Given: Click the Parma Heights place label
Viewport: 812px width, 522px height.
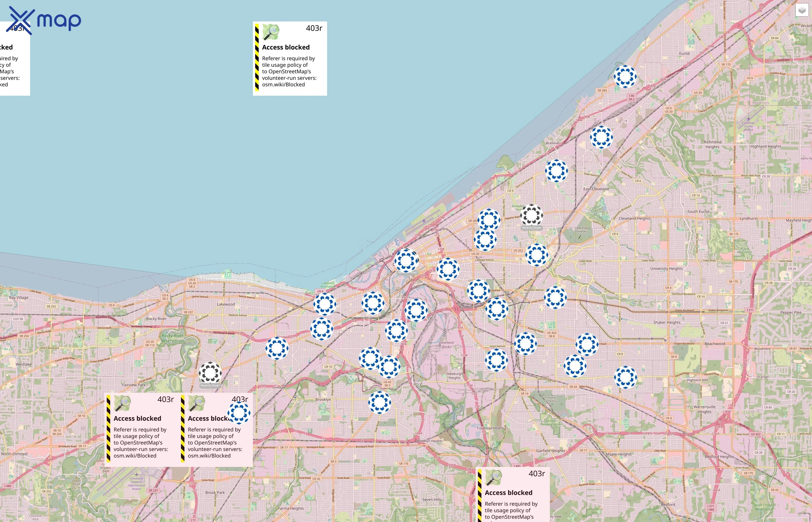Looking at the screenshot, I should [x=291, y=508].
